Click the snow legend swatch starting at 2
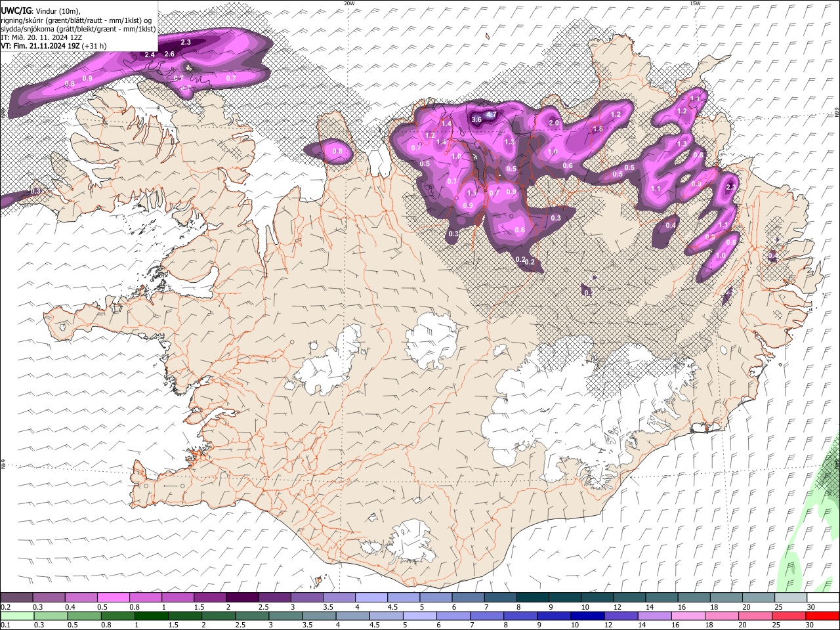Screen dimensions: 840x630 242,597
